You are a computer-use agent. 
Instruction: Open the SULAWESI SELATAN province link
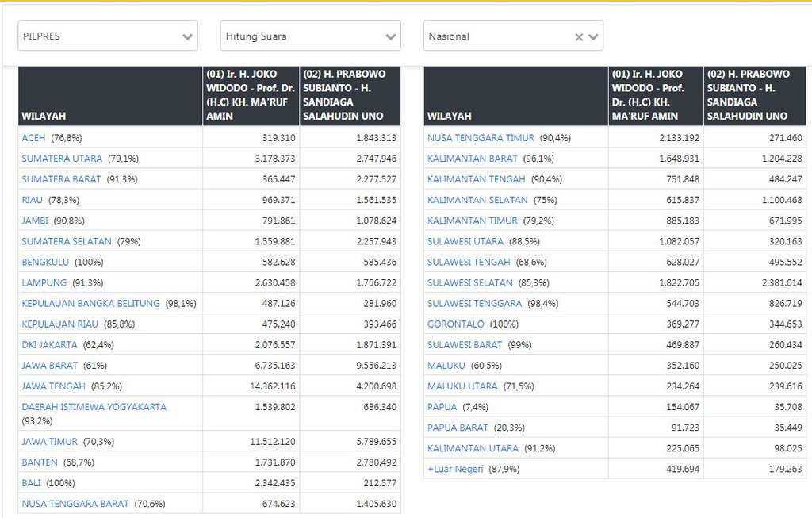tap(469, 283)
